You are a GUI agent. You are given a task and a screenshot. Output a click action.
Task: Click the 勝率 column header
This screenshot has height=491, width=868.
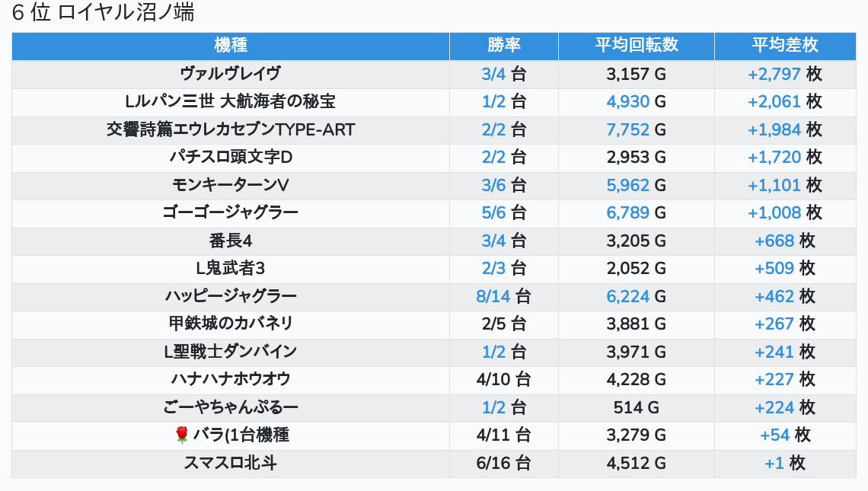pos(503,46)
